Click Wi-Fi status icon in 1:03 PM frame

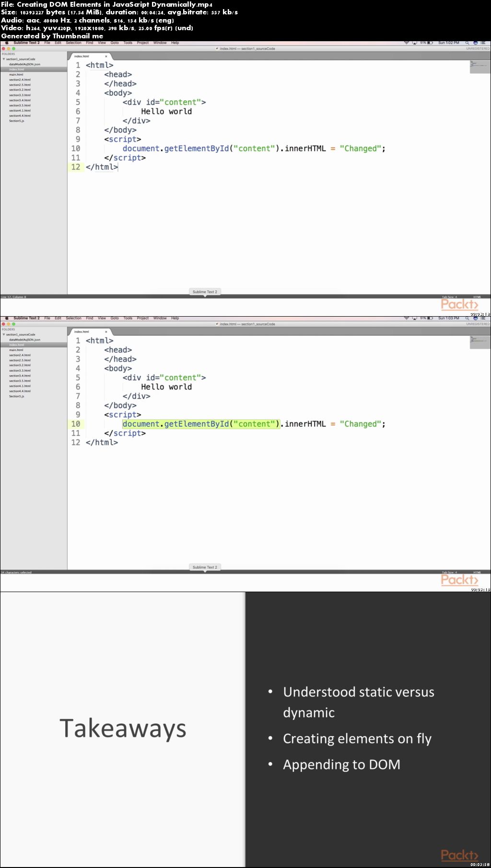407,318
